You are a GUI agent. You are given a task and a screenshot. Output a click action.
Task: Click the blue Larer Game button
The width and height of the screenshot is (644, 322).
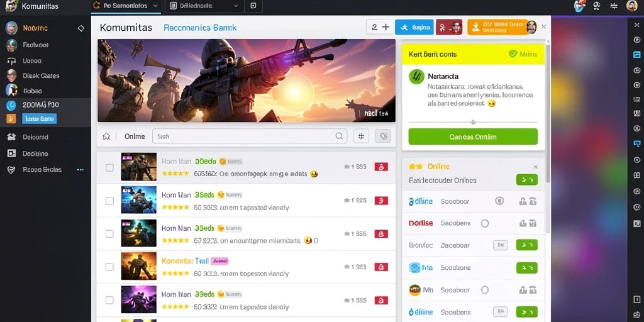(40, 119)
